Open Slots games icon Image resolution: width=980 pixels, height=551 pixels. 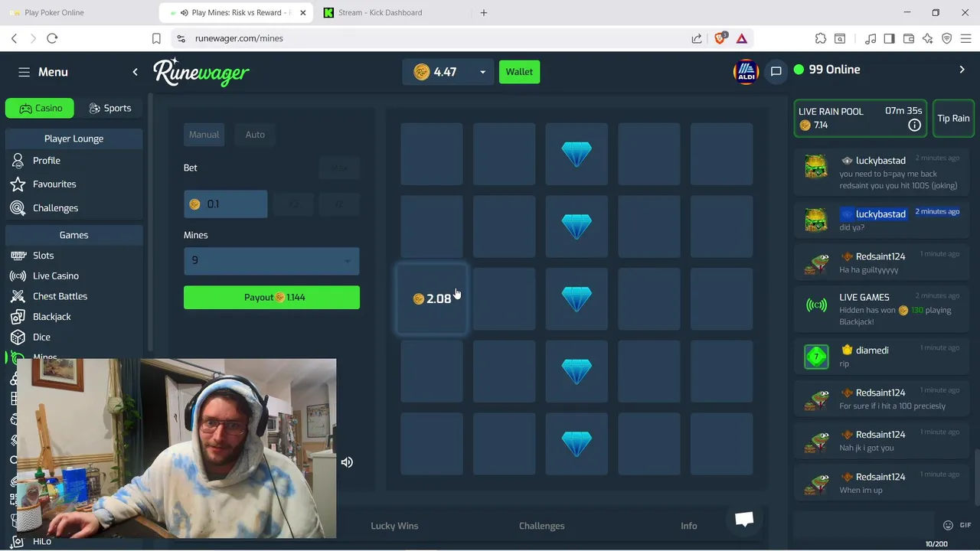click(18, 256)
